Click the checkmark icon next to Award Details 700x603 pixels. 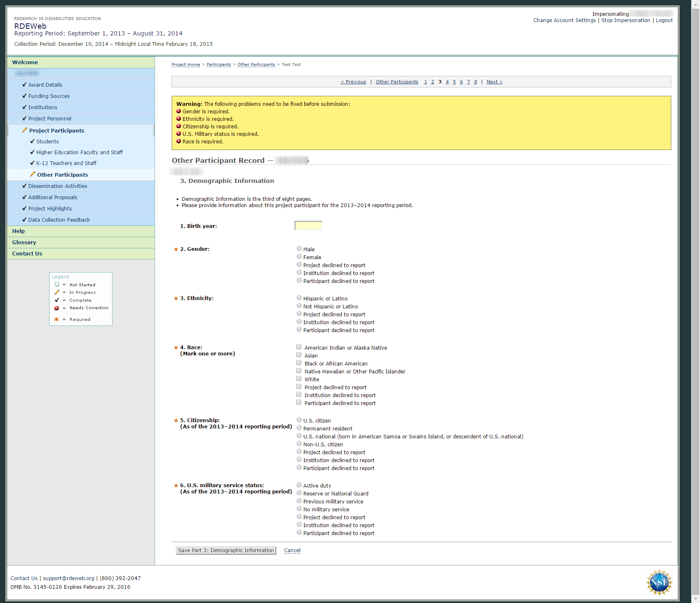24,85
